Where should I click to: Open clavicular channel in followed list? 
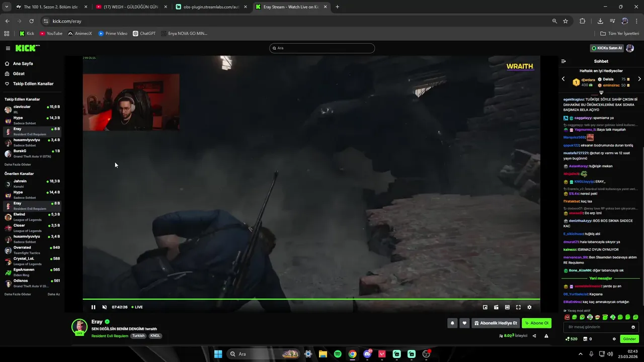pyautogui.click(x=32, y=109)
